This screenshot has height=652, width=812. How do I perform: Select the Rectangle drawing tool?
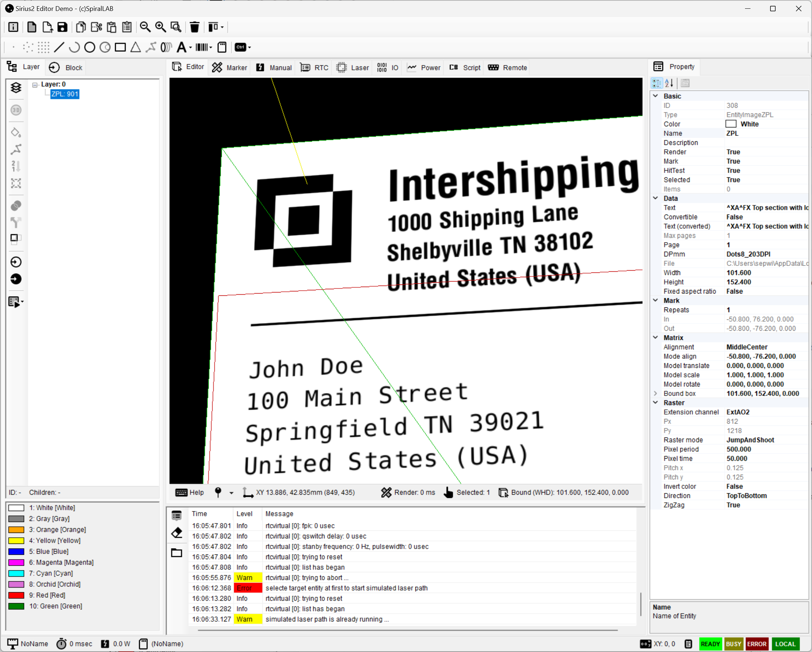coord(120,47)
